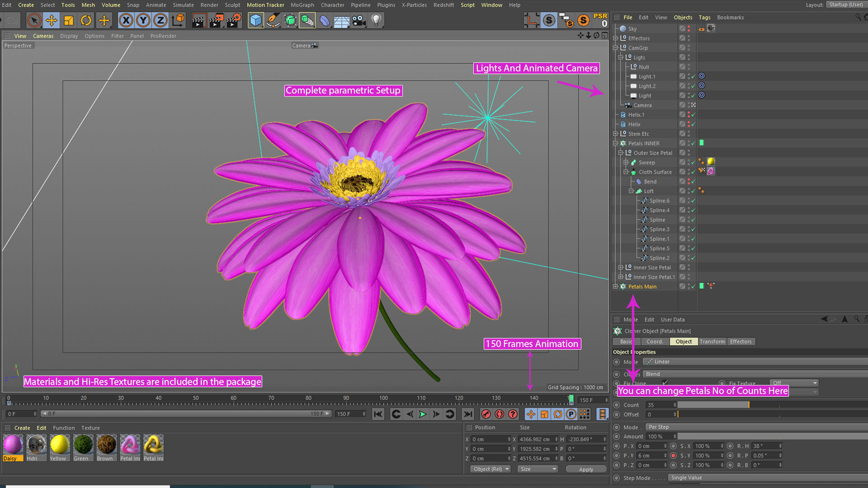This screenshot has height=488, width=868.
Task: Toggle Spline.6 enable checkmark
Action: coord(693,201)
